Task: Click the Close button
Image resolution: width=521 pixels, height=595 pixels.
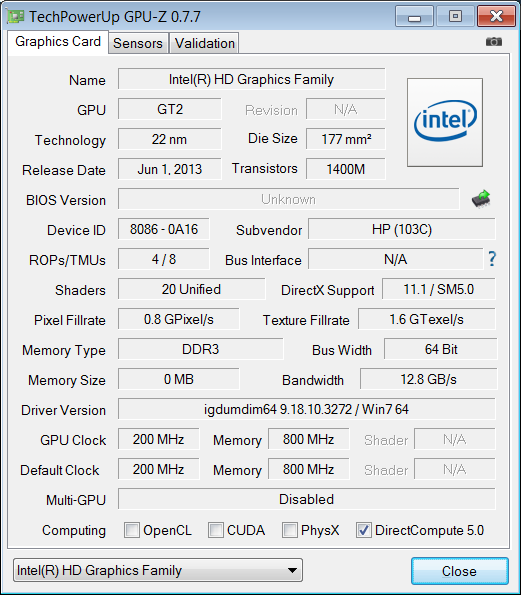Action: tap(460, 571)
